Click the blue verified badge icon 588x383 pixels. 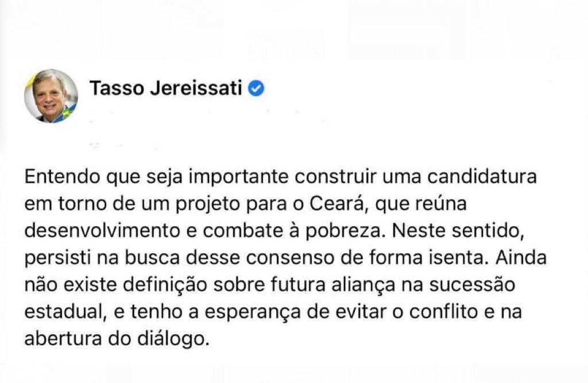click(256, 89)
